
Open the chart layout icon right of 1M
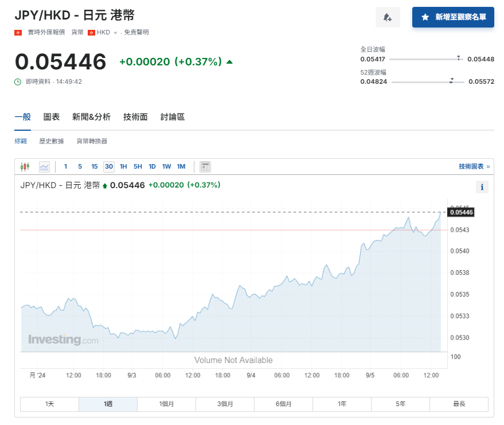click(205, 166)
